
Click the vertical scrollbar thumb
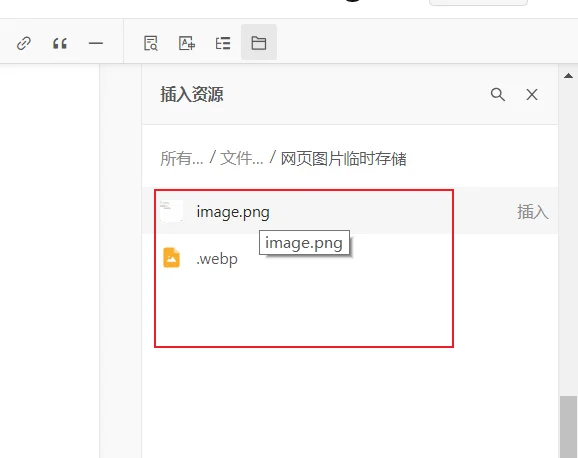point(568,427)
